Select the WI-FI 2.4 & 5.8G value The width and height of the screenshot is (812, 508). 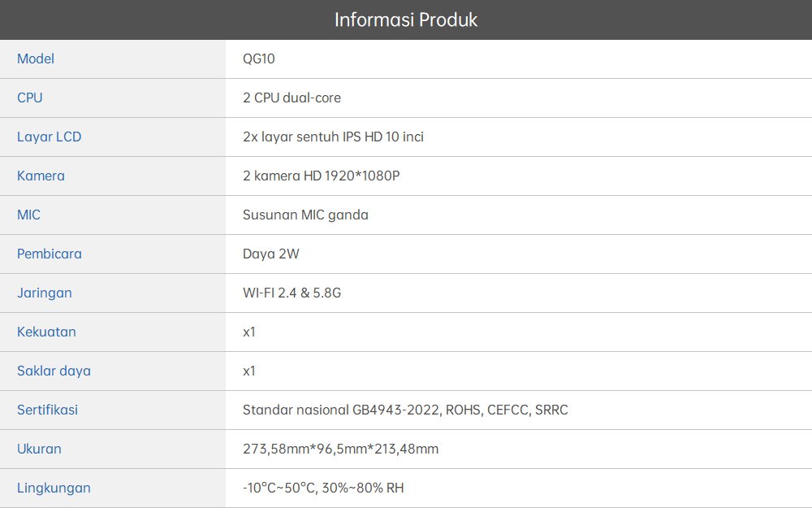point(292,293)
